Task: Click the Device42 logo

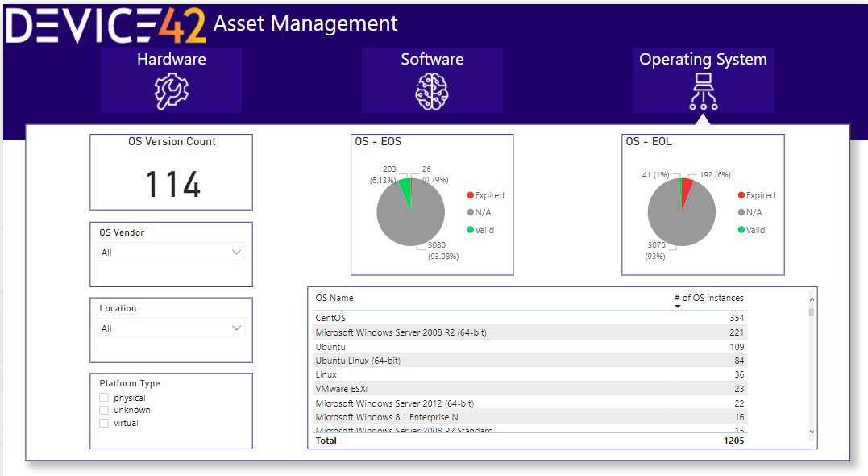Action: pyautogui.click(x=105, y=24)
